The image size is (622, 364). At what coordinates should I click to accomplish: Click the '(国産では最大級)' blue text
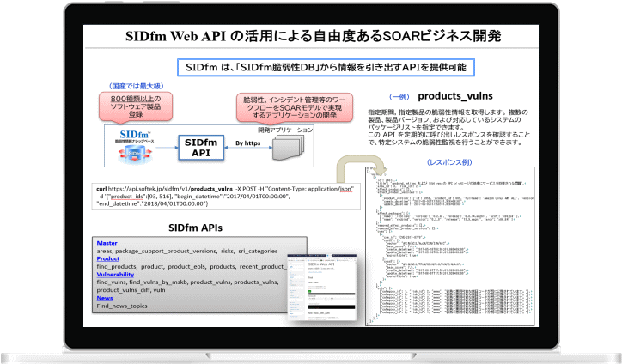pyautogui.click(x=137, y=86)
